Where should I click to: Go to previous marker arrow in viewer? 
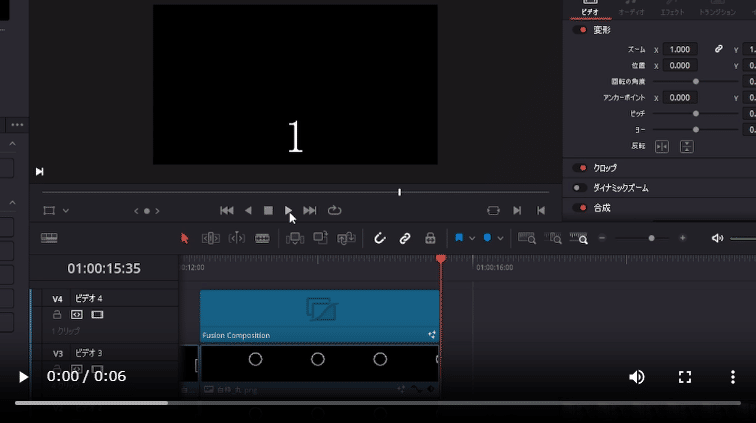[x=136, y=211]
